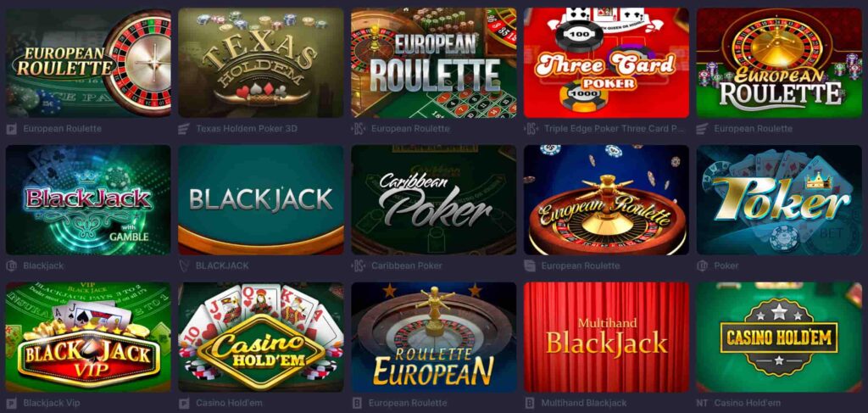
Task: Open the Toker Poker game thumbnail
Action: pyautogui.click(x=779, y=200)
